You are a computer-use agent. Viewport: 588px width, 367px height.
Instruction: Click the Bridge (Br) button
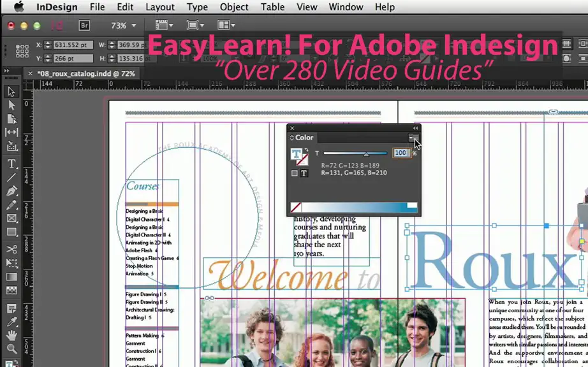[84, 25]
